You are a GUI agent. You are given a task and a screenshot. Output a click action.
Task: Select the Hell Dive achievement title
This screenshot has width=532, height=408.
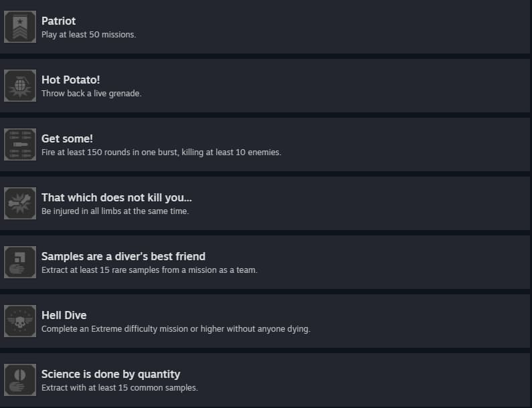coord(64,315)
